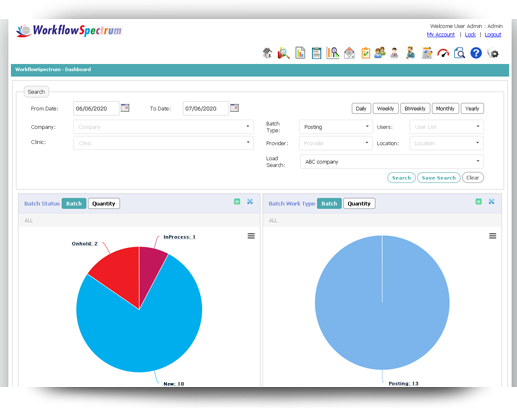Open Load Search dropdown with ABC company
The width and height of the screenshot is (517, 413).
tap(392, 162)
